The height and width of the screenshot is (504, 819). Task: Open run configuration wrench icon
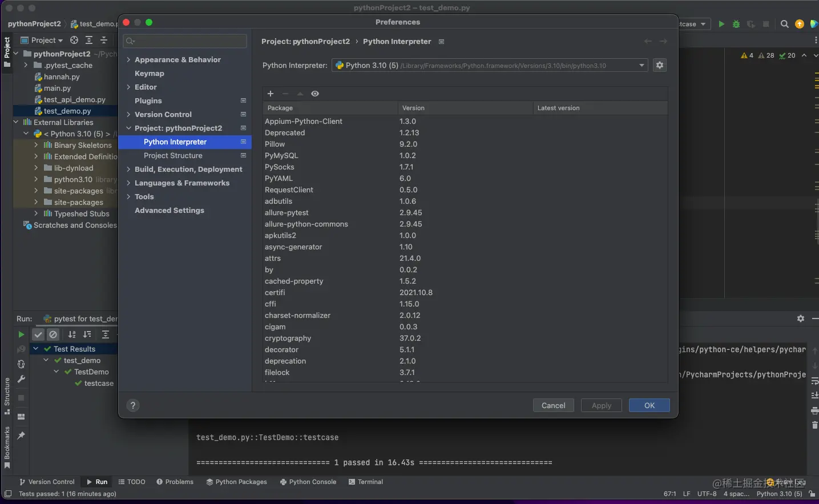click(21, 379)
